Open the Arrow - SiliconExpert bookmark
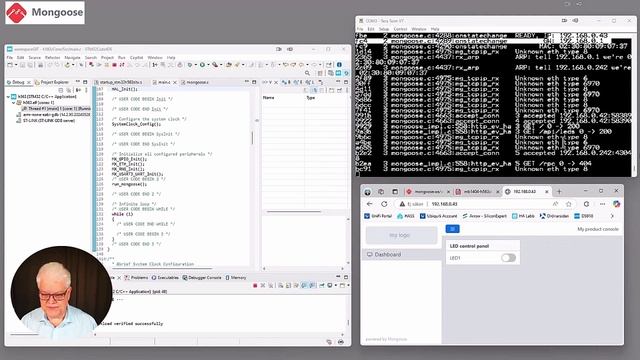This screenshot has width=640, height=360. 484,216
